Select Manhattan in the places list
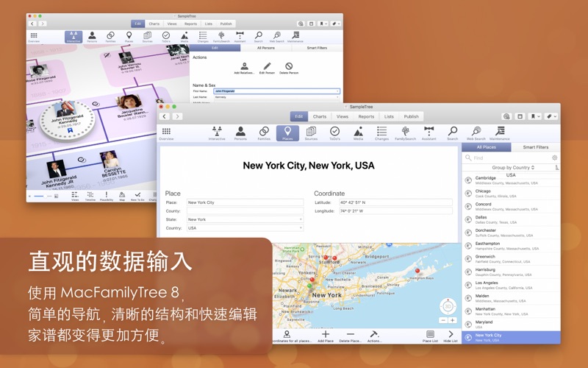The height and width of the screenshot is (368, 588). pos(511,311)
